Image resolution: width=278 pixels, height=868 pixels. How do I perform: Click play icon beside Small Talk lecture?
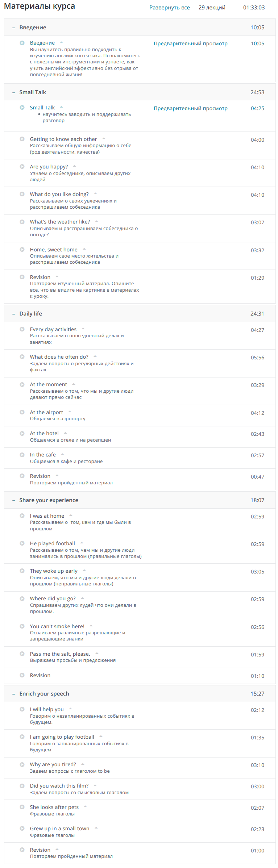click(x=22, y=108)
